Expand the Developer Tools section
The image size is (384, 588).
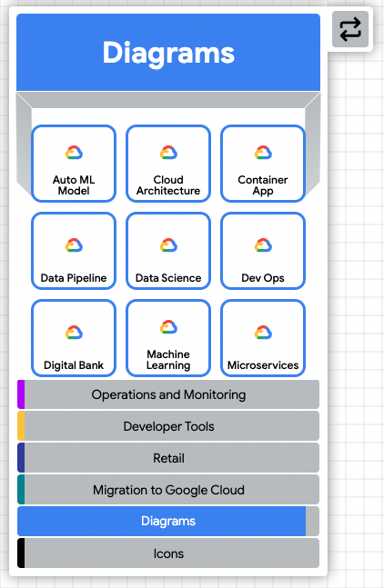[168, 426]
